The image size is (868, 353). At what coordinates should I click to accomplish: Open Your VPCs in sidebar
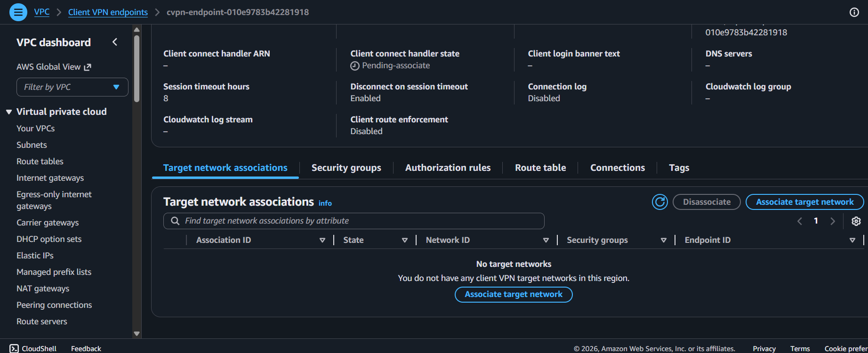point(35,128)
